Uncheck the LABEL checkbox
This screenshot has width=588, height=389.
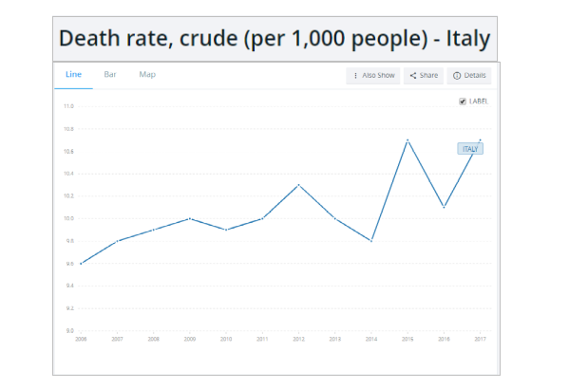463,102
